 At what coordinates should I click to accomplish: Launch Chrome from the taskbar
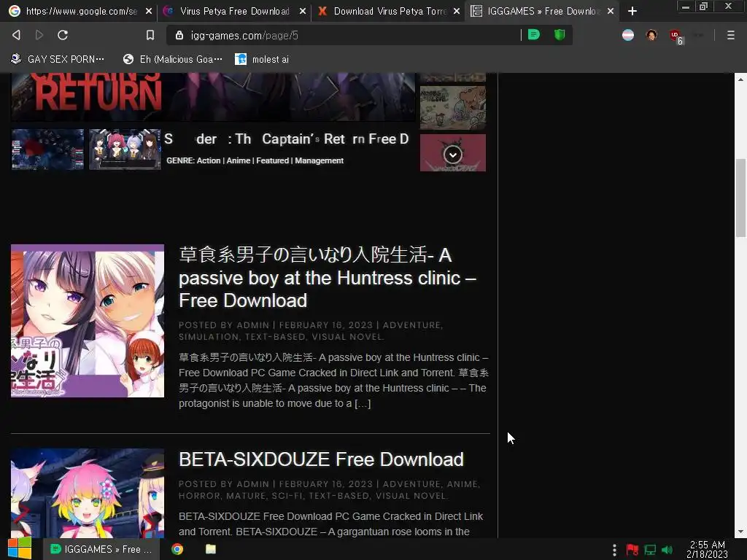(x=177, y=549)
